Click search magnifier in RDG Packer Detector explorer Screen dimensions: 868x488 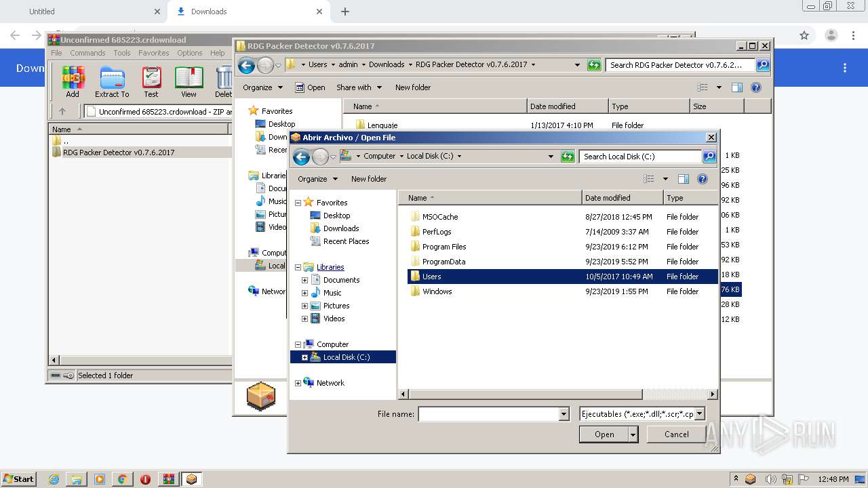point(763,65)
